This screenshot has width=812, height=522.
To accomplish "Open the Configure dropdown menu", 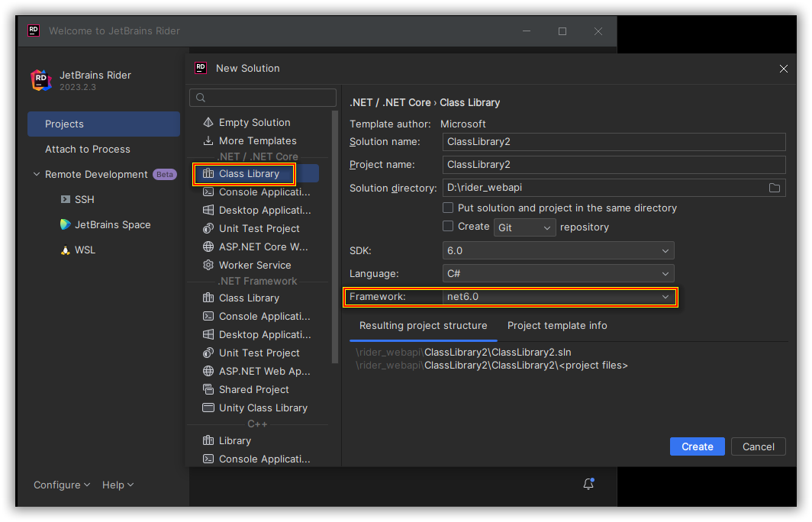I will 62,485.
